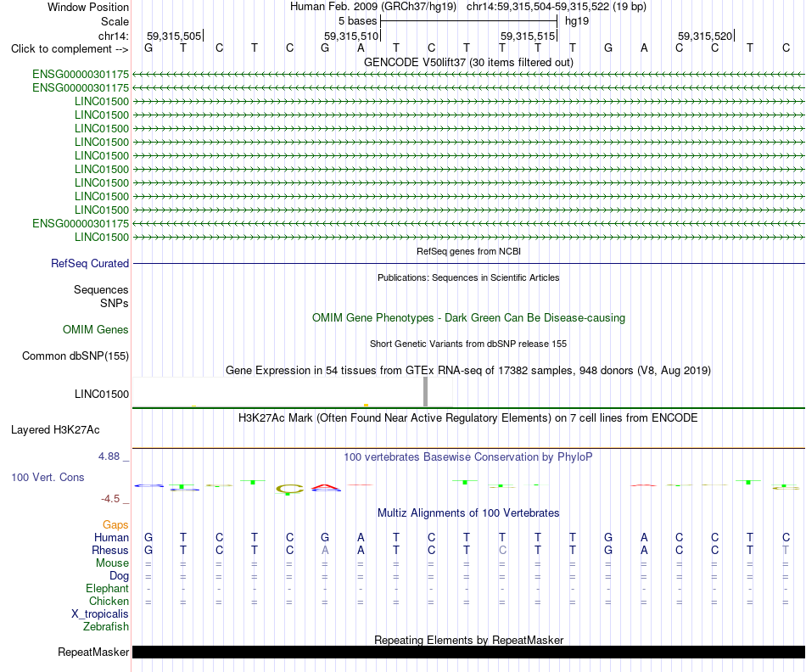806x672 pixels.
Task: Open 'Publications: Sequences in Scientific Articles' title
Action: (468, 277)
